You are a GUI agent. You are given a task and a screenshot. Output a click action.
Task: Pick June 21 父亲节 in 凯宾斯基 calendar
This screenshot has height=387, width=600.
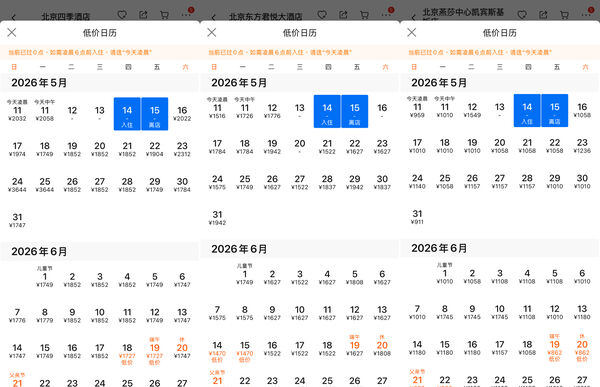417,378
